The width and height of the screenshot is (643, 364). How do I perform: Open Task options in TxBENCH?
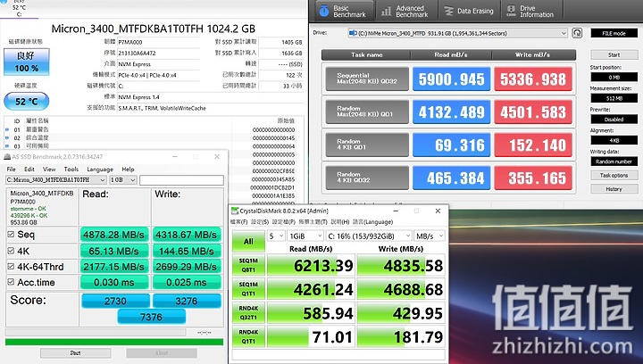coord(614,175)
